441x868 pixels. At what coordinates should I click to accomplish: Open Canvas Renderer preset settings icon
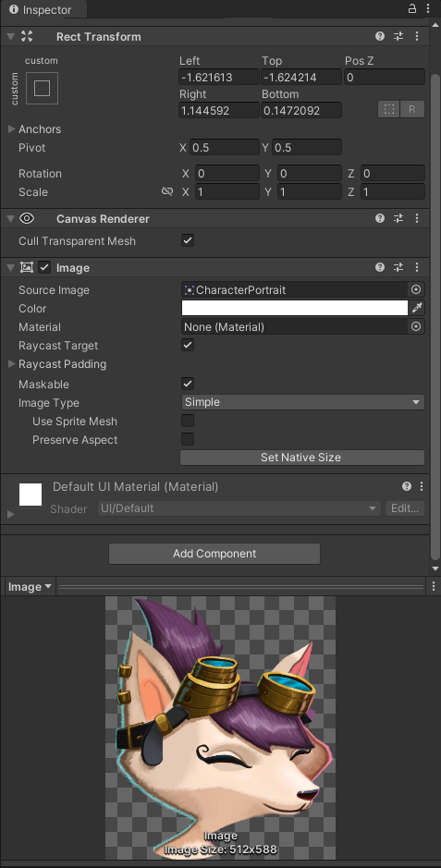pos(398,219)
